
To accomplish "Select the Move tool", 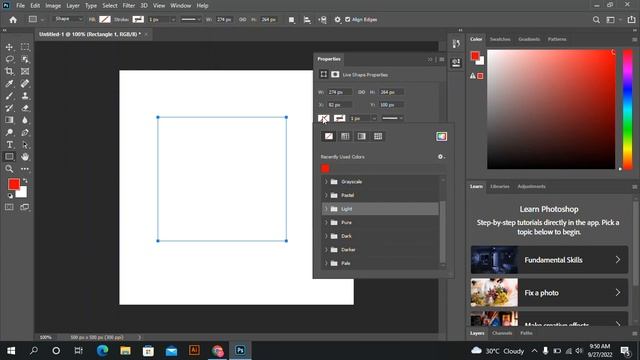I will 9,47.
